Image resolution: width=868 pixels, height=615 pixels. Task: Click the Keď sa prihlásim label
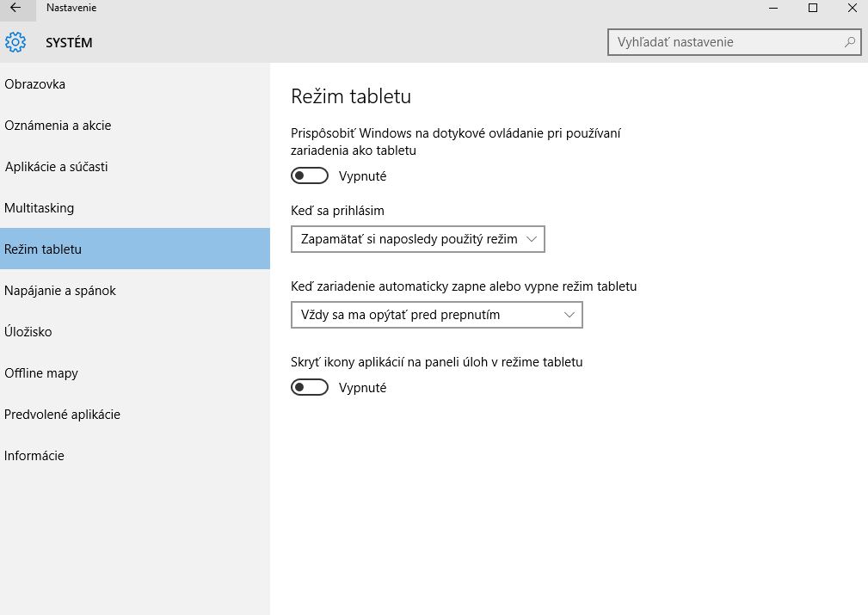pyautogui.click(x=338, y=211)
